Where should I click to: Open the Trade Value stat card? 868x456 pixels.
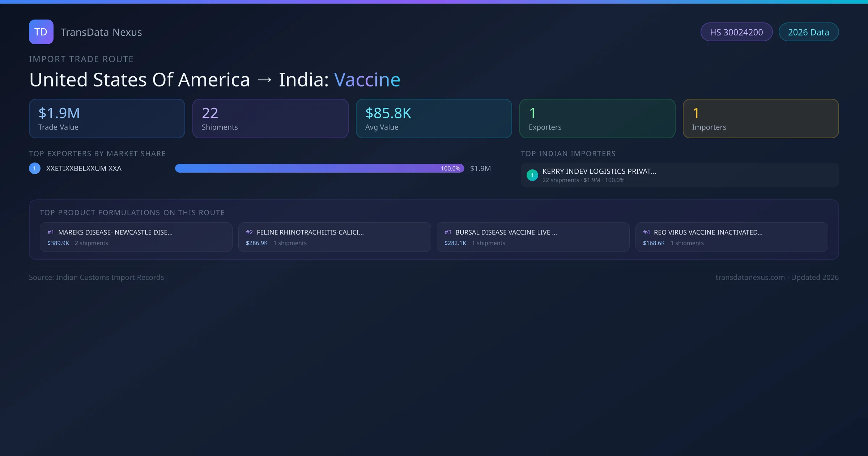coord(107,118)
